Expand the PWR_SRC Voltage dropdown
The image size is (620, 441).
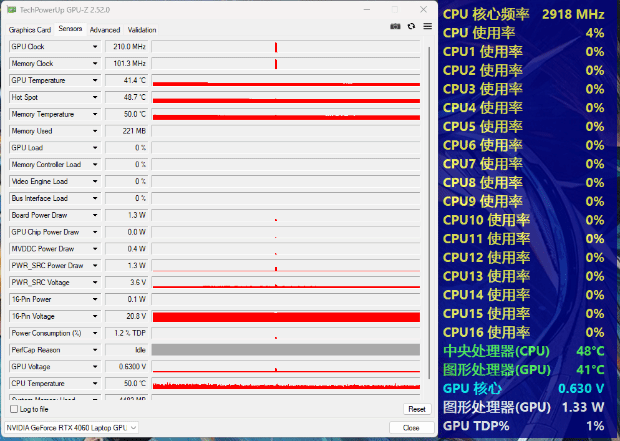pyautogui.click(x=95, y=282)
